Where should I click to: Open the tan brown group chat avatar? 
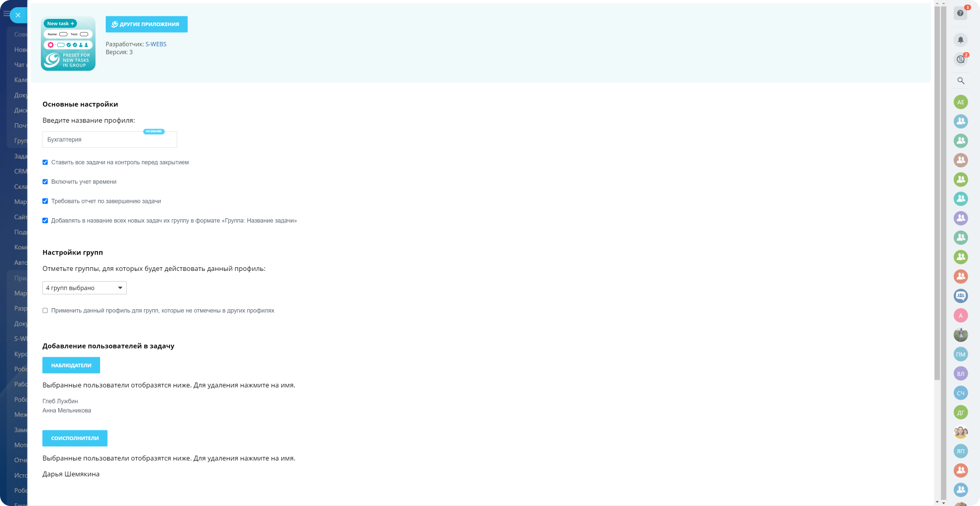coord(961,160)
